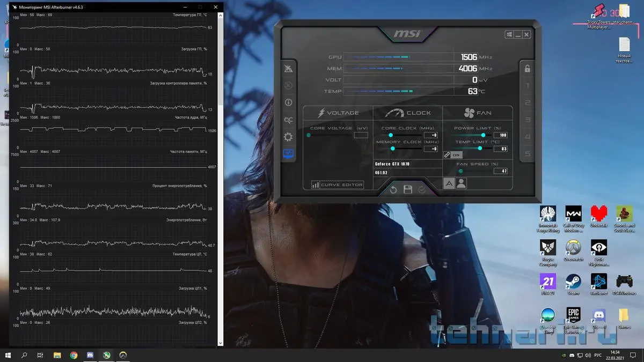Click the РУС language indicator
Viewport: 644px width, 362px height.
point(598,355)
